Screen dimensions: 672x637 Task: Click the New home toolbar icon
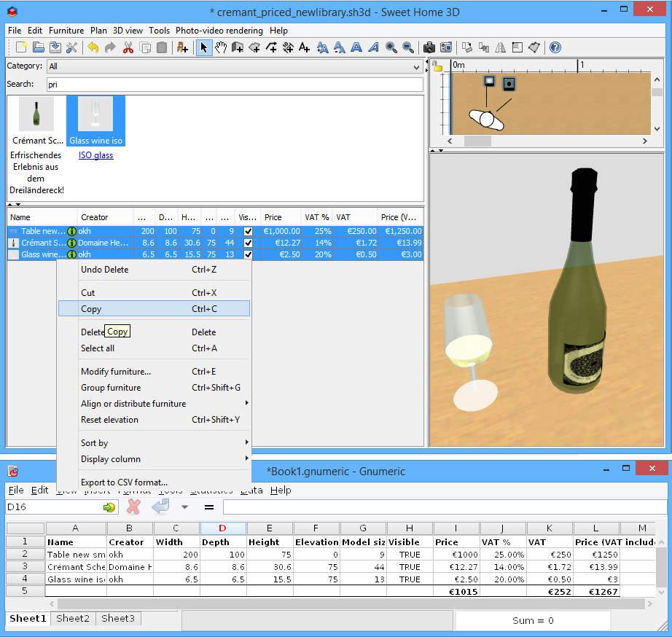(x=21, y=47)
